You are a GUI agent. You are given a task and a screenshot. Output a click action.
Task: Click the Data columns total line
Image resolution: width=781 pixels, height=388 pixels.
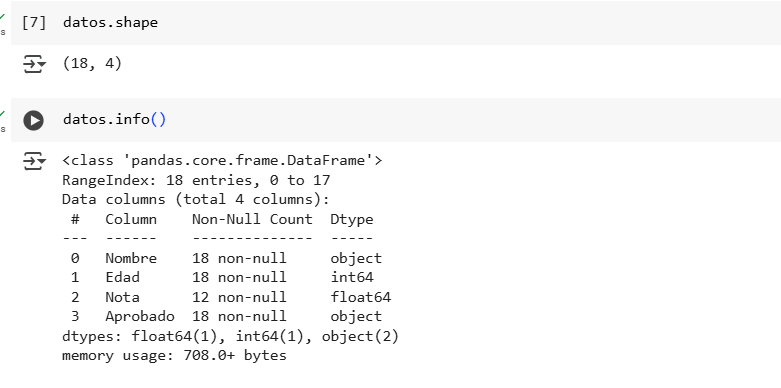coord(196,199)
